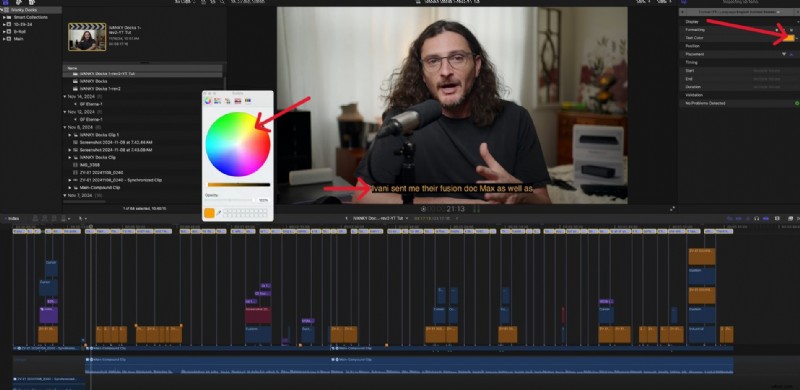This screenshot has width=800, height=390.
Task: Click the Text Color orange swatch
Action: click(x=788, y=38)
